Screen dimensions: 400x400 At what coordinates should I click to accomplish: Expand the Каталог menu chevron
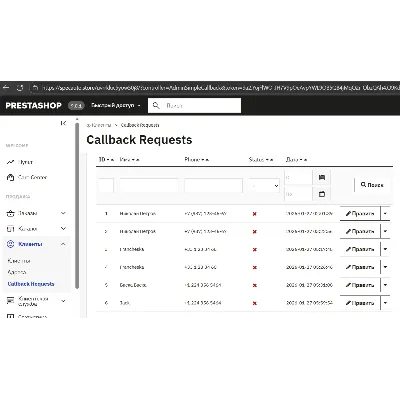[63, 229]
